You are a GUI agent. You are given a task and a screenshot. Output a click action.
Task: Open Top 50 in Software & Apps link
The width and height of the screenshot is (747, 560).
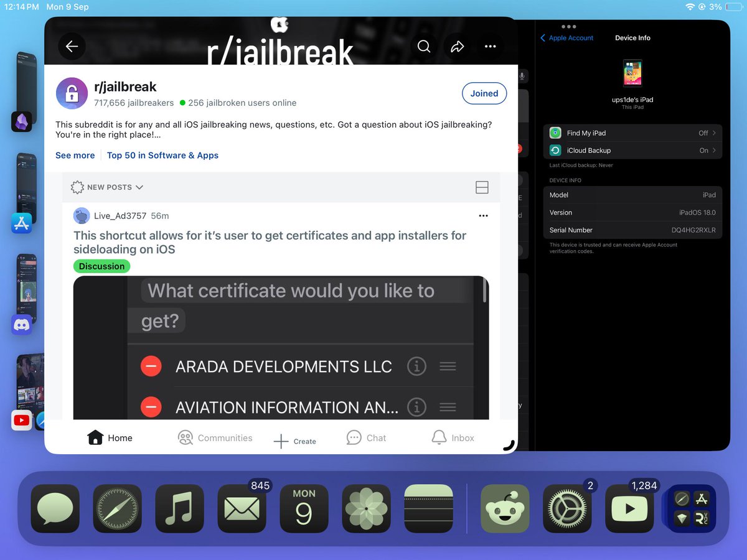162,156
